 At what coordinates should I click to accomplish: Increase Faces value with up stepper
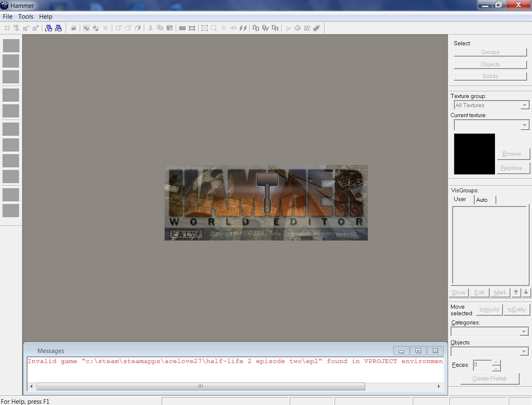coord(496,363)
